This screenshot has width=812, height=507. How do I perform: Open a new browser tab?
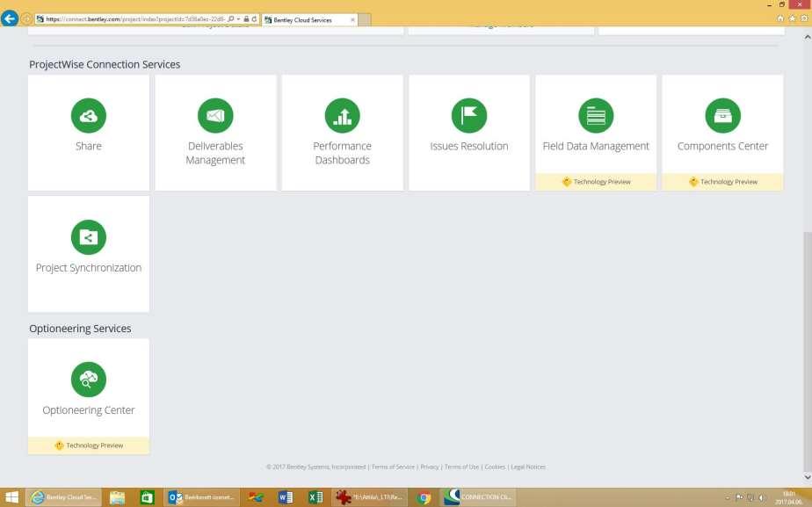coord(365,19)
